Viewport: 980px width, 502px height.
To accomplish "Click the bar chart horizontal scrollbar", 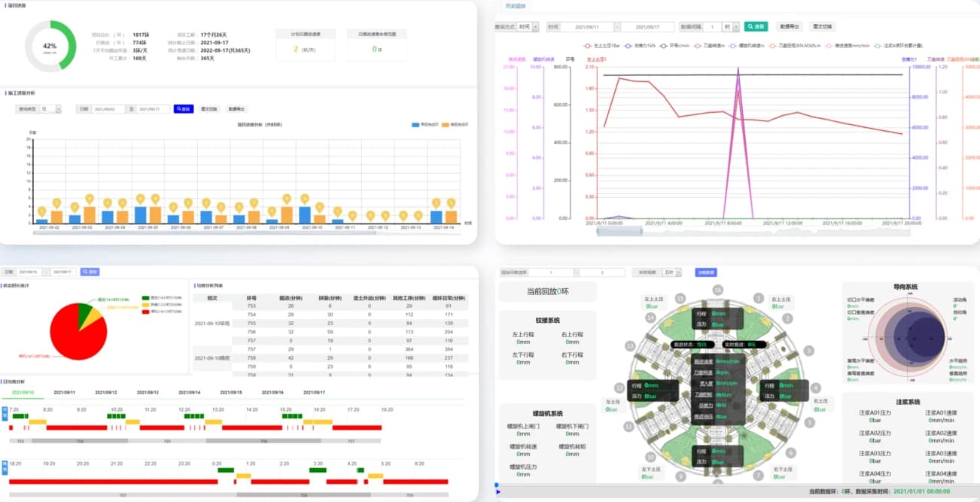I will pyautogui.click(x=205, y=233).
